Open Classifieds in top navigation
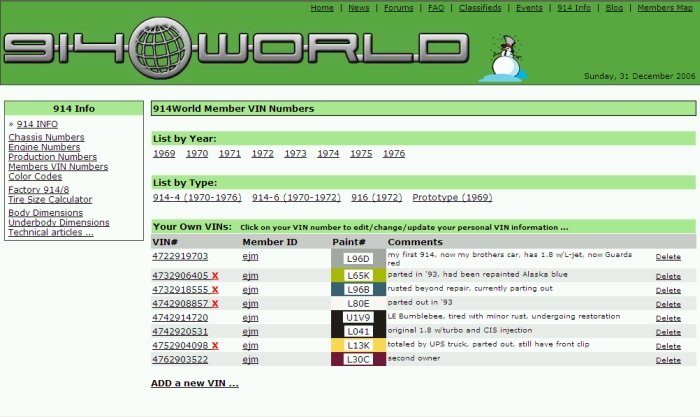700x417 pixels. click(480, 8)
